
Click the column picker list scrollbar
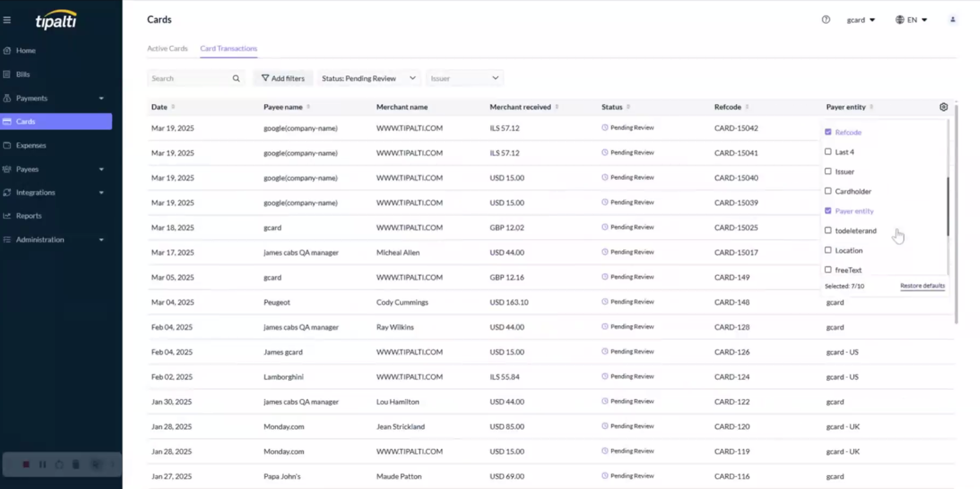948,206
